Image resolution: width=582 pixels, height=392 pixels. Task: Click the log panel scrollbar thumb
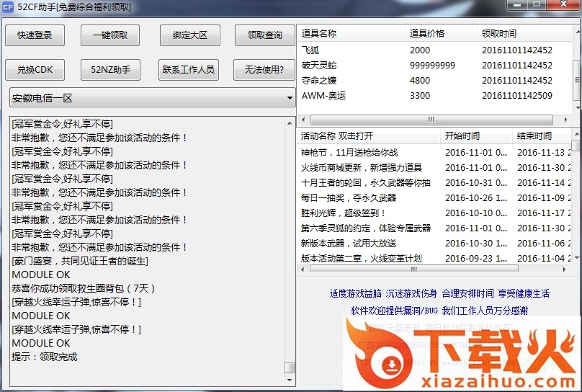(x=290, y=367)
